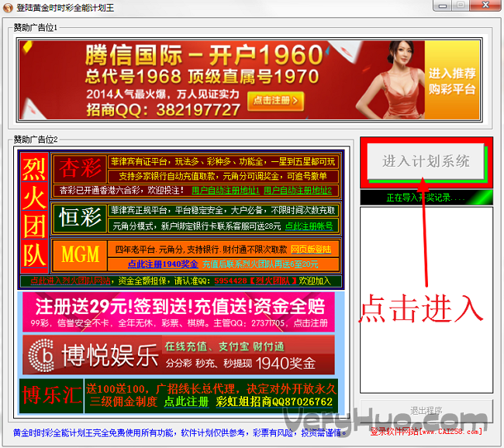The image size is (504, 448).
Task: Click the 正在导入开奖记录 status bar
Action: click(x=426, y=198)
